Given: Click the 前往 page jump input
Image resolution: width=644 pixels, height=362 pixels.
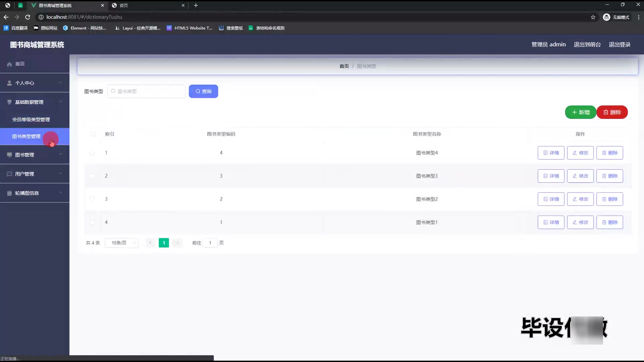Looking at the screenshot, I should [x=210, y=243].
